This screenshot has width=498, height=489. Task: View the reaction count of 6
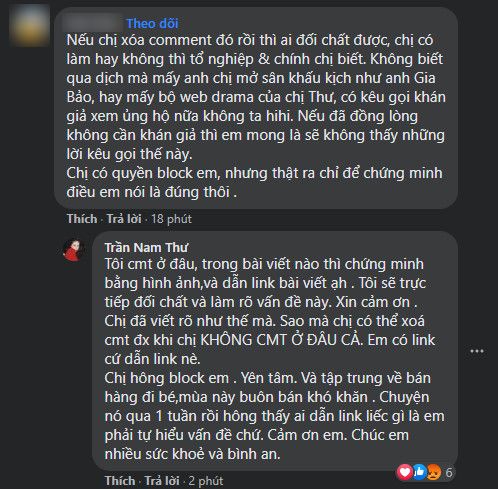tap(449, 472)
